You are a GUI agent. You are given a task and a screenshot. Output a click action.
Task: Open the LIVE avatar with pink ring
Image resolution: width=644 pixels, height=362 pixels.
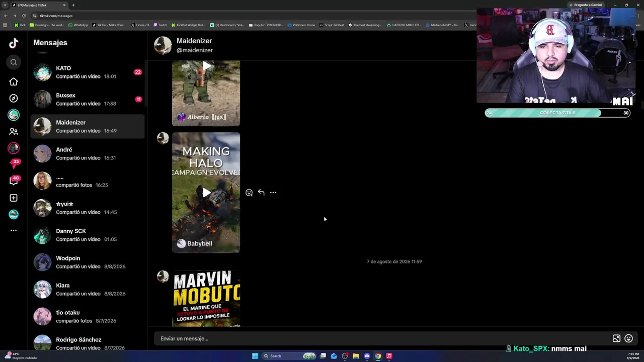click(14, 148)
